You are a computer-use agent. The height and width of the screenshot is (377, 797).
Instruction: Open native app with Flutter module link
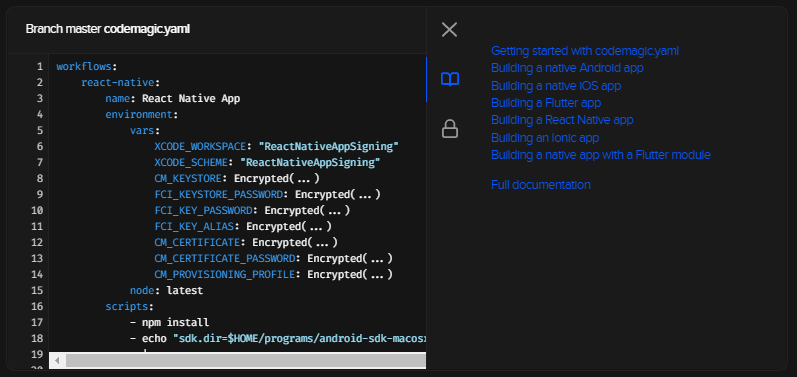[601, 155]
